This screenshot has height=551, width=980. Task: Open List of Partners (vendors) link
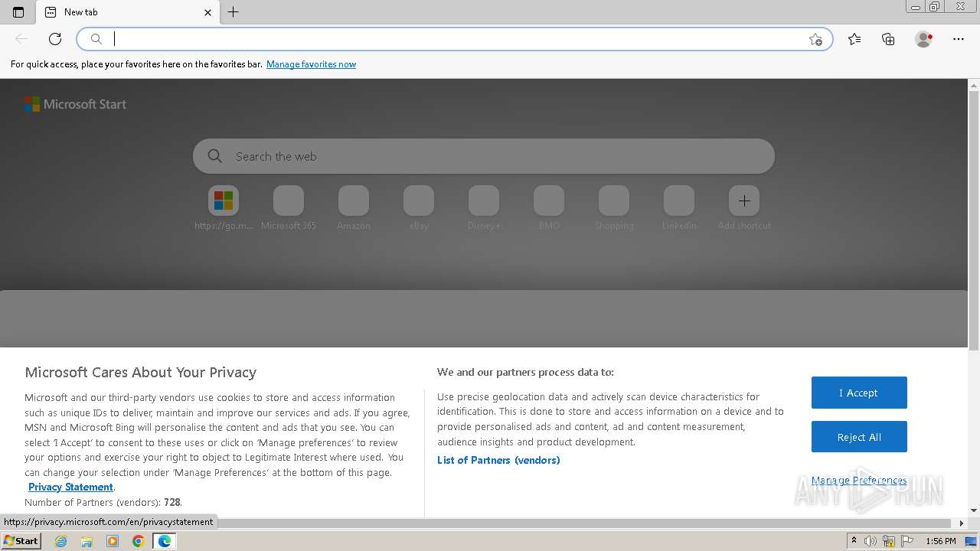pos(498,460)
